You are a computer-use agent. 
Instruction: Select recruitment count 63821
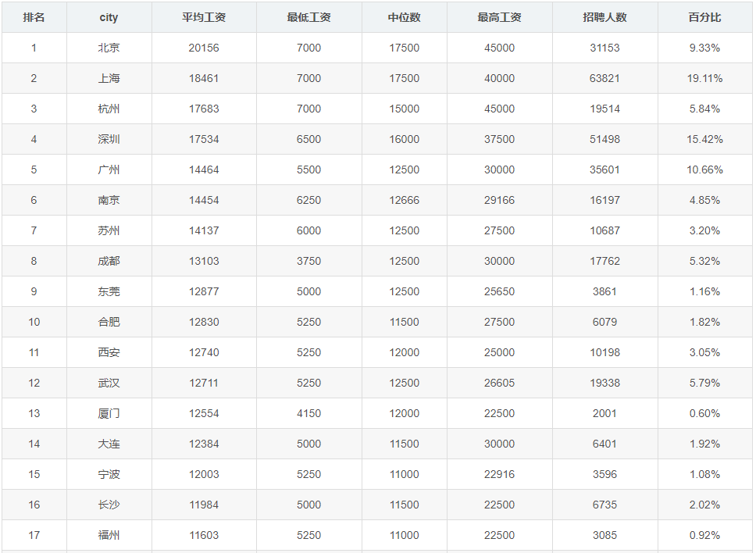[x=604, y=78]
